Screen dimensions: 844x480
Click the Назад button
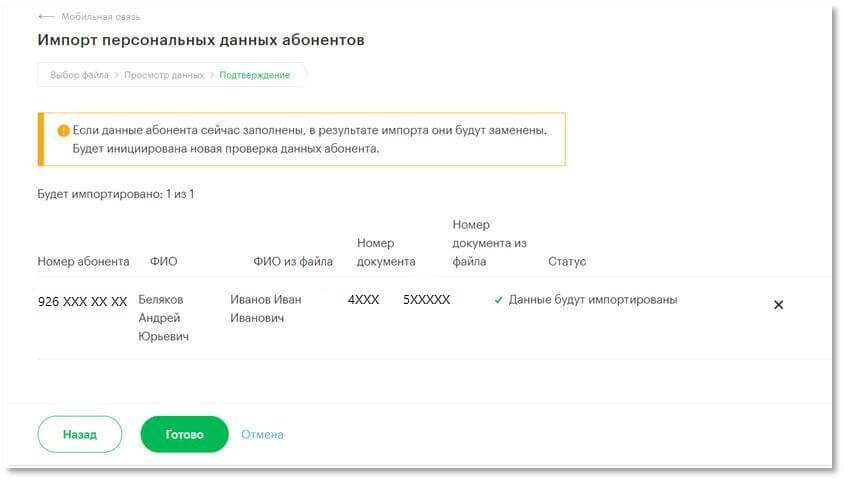(x=80, y=434)
